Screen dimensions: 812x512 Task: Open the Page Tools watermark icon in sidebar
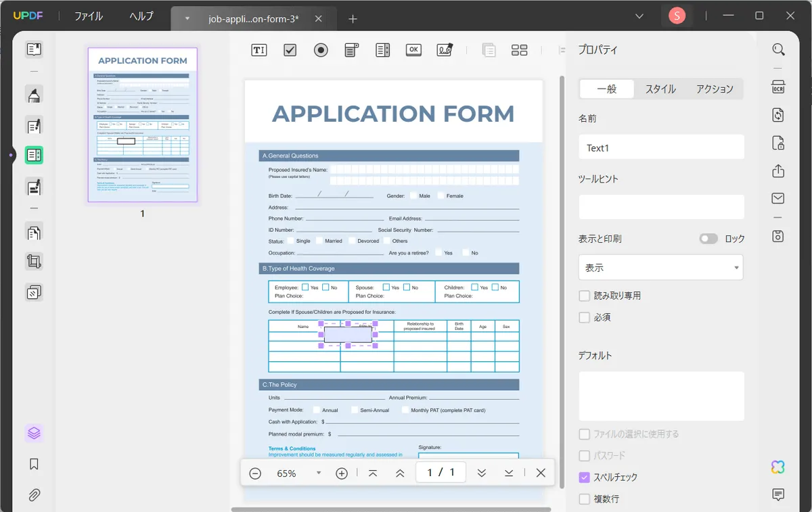pos(34,292)
